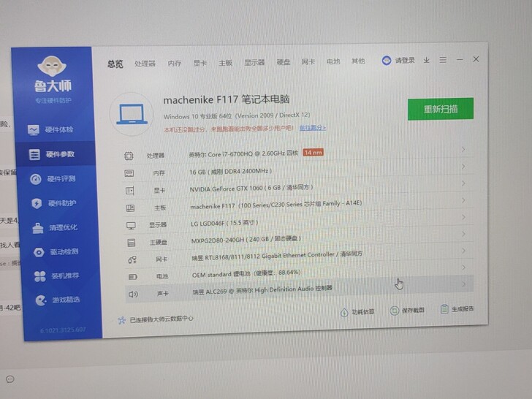This screenshot has width=532, height=399.
Task: Switch to 显示器 tab
Action: point(254,62)
